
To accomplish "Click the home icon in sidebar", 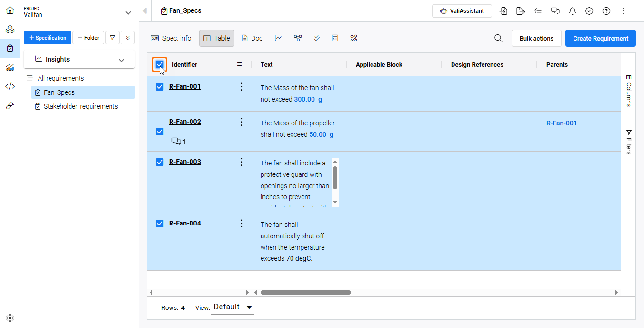I will [10, 10].
